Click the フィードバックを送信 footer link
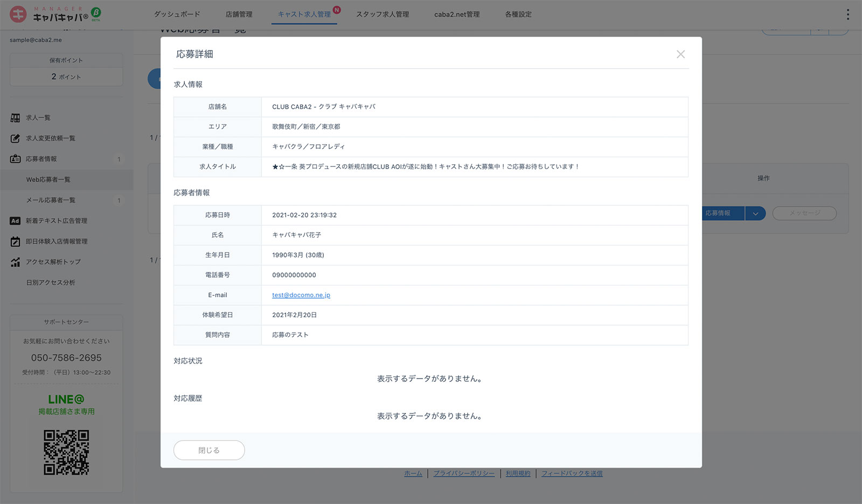 (x=572, y=473)
